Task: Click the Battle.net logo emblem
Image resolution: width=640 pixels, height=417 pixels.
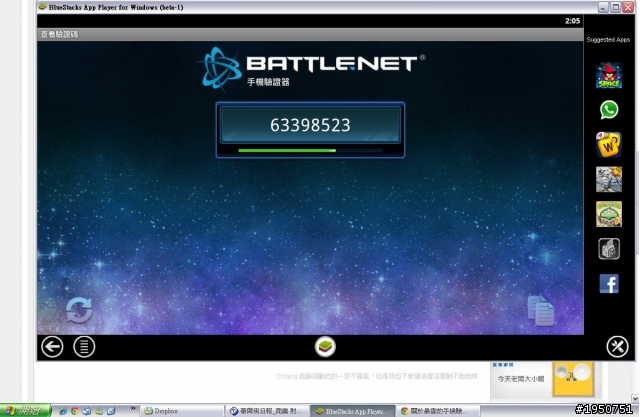Action: pyautogui.click(x=221, y=68)
